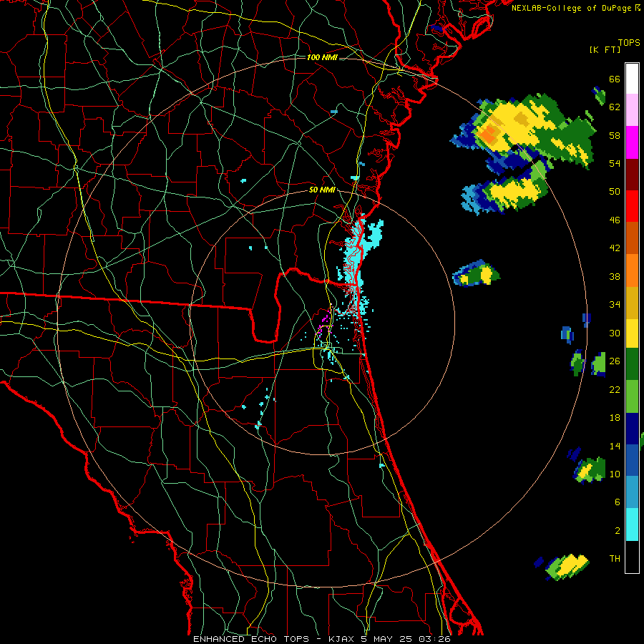The image size is (644, 644).
Task: Click the legend value 38
Action: pos(615,276)
